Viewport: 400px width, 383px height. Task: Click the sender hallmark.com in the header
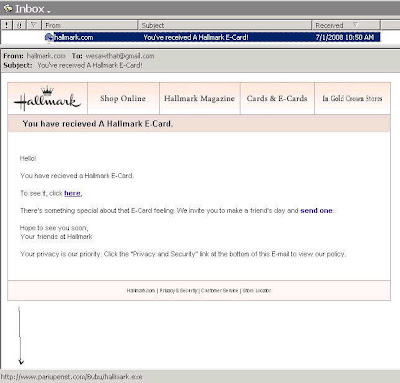click(x=46, y=56)
